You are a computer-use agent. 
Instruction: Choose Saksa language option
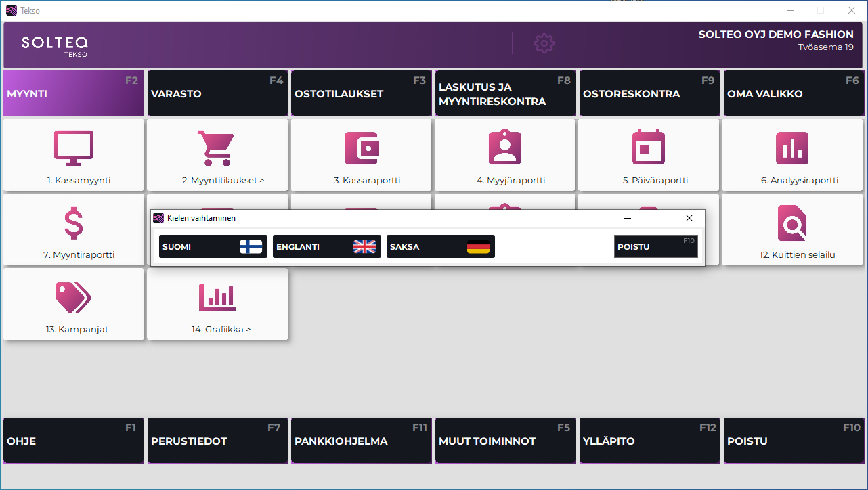click(440, 247)
